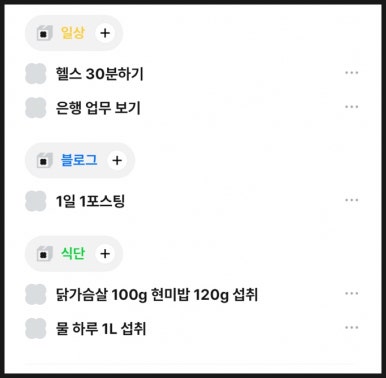The image size is (386, 378).
Task: Select the blue 블로그 category label
Action: pos(79,160)
